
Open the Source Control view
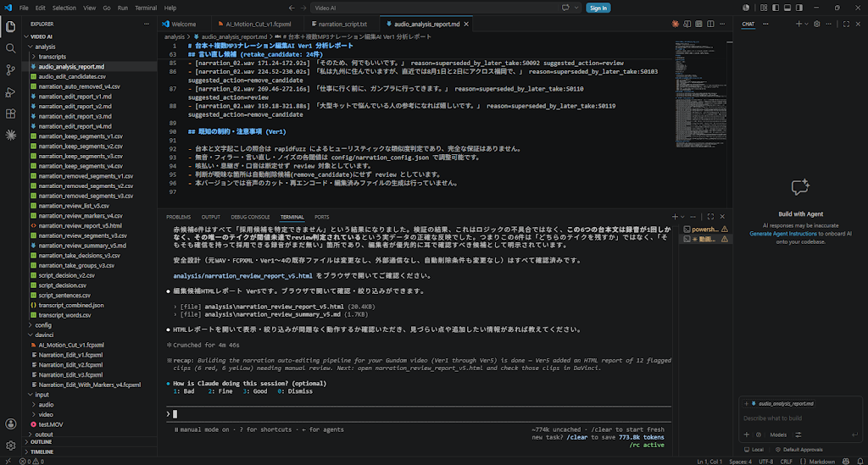(10, 70)
